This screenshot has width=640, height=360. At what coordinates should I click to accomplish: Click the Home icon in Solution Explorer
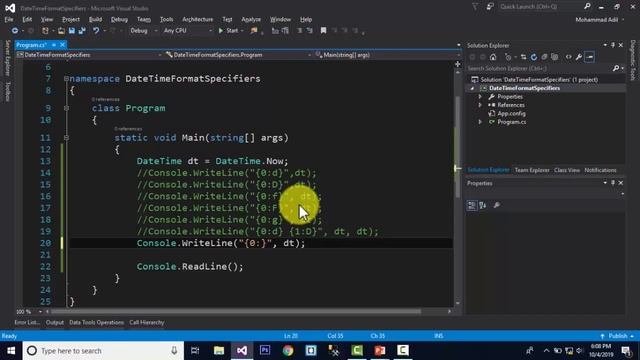[493, 57]
